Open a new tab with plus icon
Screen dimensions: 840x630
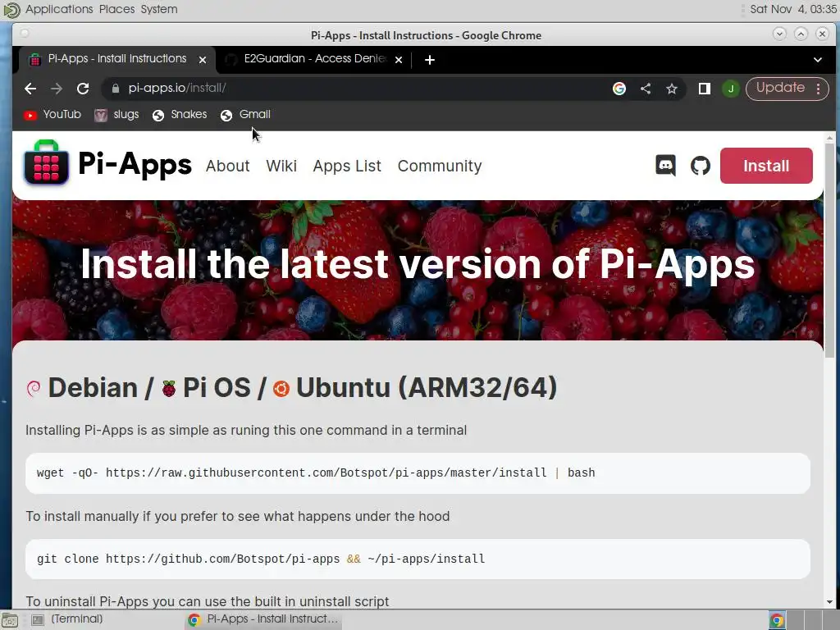(x=429, y=59)
